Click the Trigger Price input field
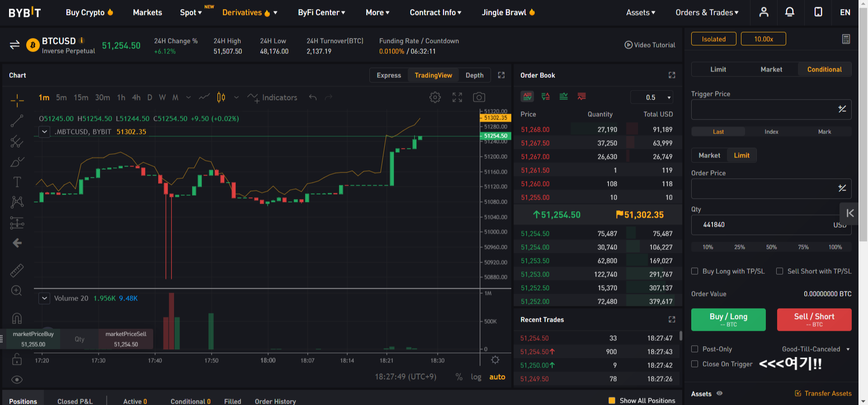This screenshot has width=868, height=405. click(x=771, y=110)
